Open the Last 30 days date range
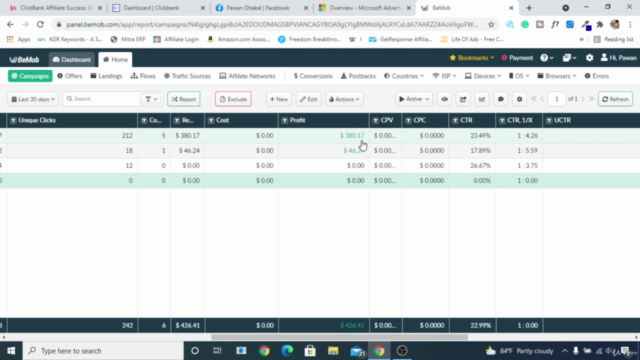The height and width of the screenshot is (360, 640). click(33, 99)
